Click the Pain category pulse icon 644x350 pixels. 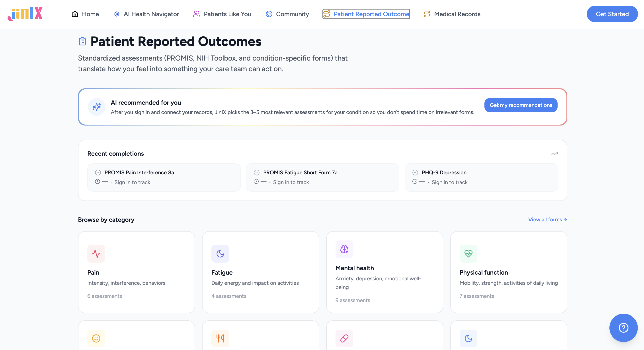point(96,254)
